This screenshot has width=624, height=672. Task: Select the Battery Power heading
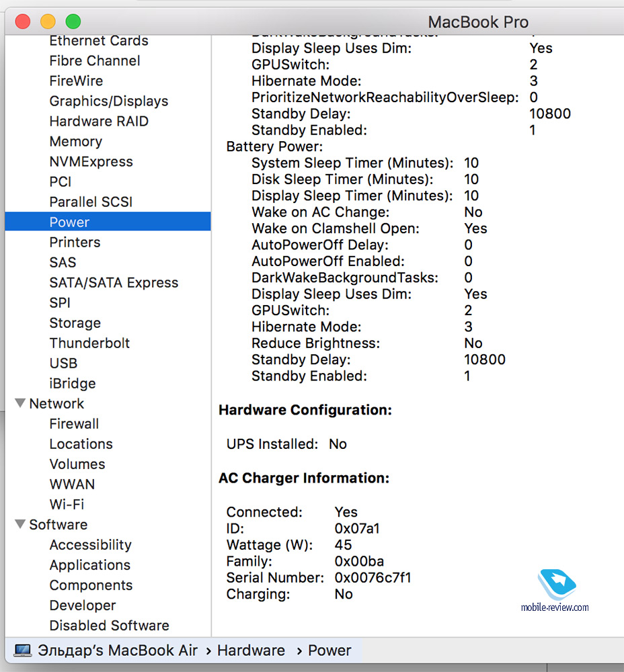coord(274,146)
